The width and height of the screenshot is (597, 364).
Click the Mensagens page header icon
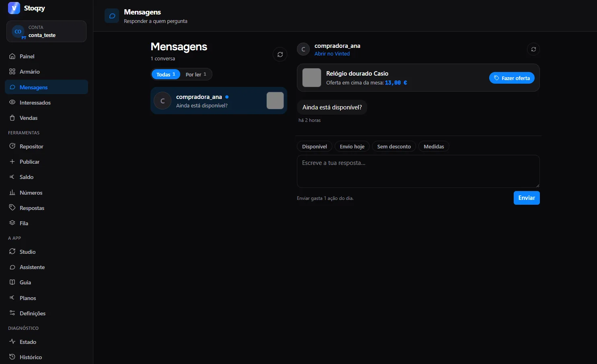(112, 16)
